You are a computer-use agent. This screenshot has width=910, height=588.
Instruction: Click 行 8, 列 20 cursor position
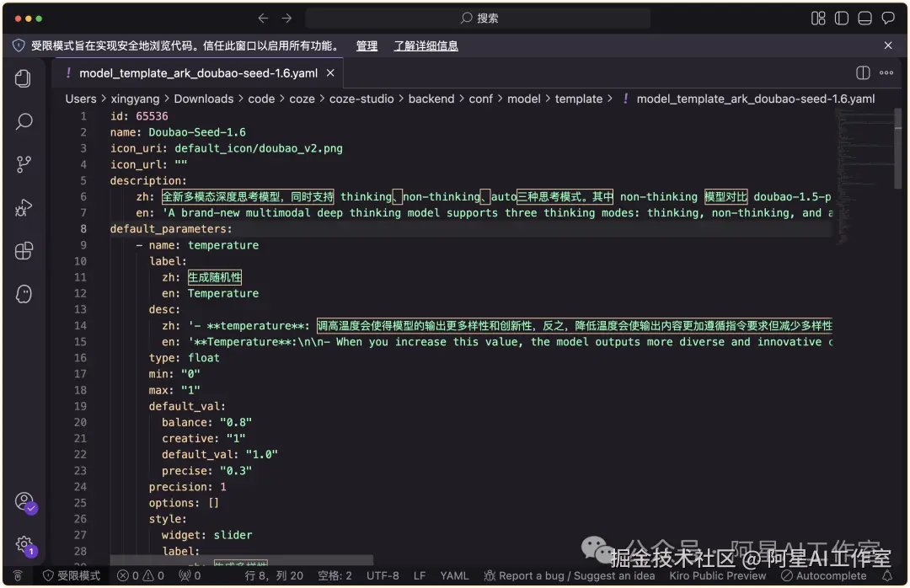point(274,576)
